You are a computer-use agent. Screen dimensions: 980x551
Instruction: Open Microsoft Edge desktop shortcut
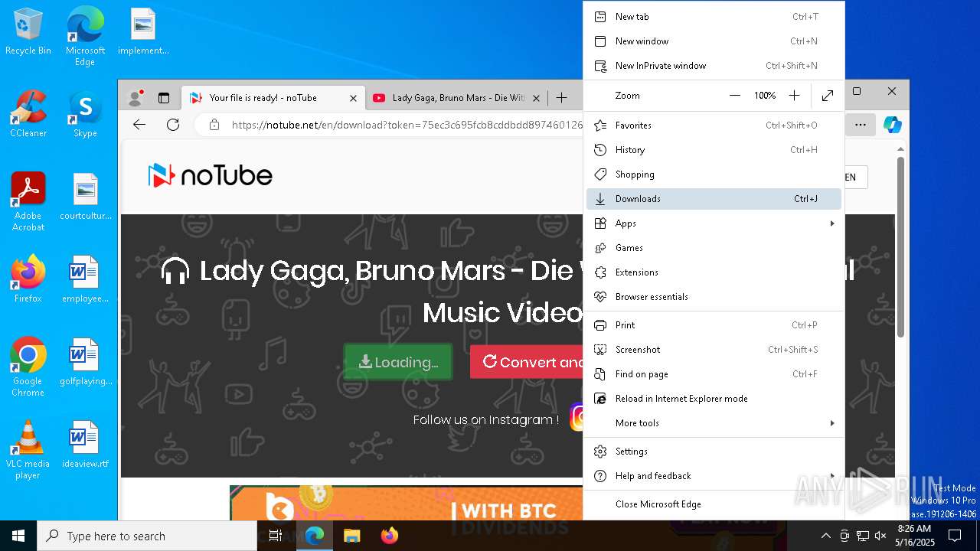click(x=85, y=36)
